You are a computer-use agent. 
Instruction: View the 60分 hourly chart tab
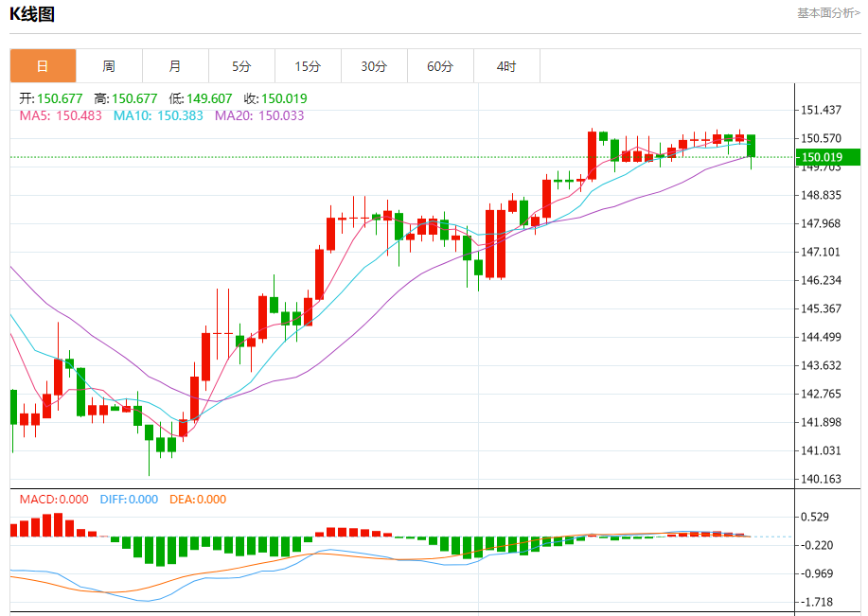point(440,66)
